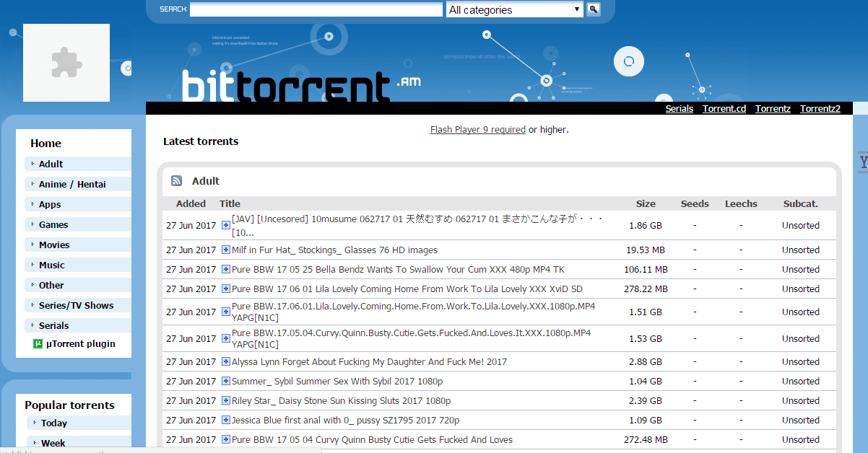
Task: Click the 19.53 MB size cell
Action: click(x=646, y=250)
